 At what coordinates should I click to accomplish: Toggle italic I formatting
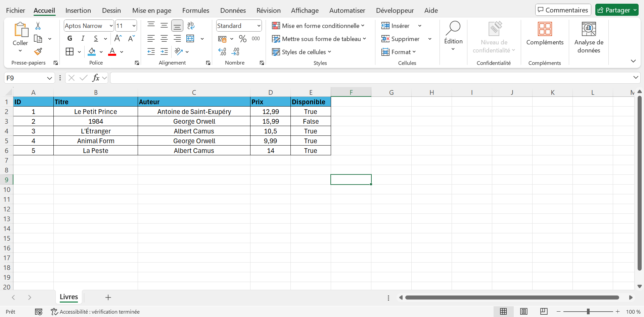tap(83, 38)
